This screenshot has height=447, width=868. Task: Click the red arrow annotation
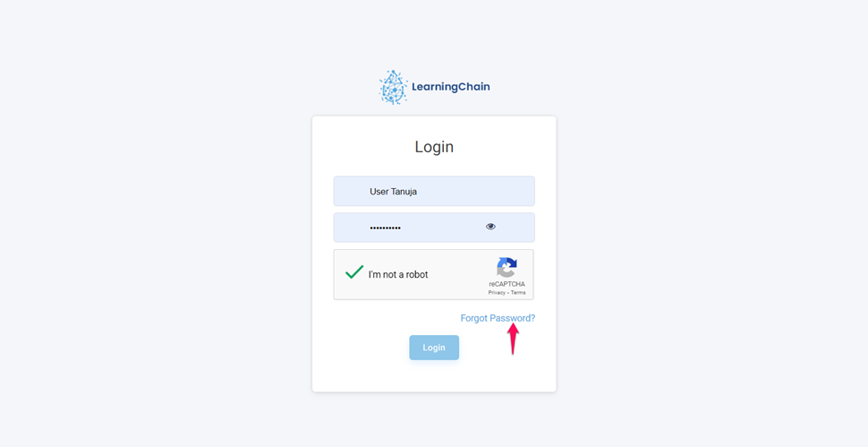click(514, 339)
